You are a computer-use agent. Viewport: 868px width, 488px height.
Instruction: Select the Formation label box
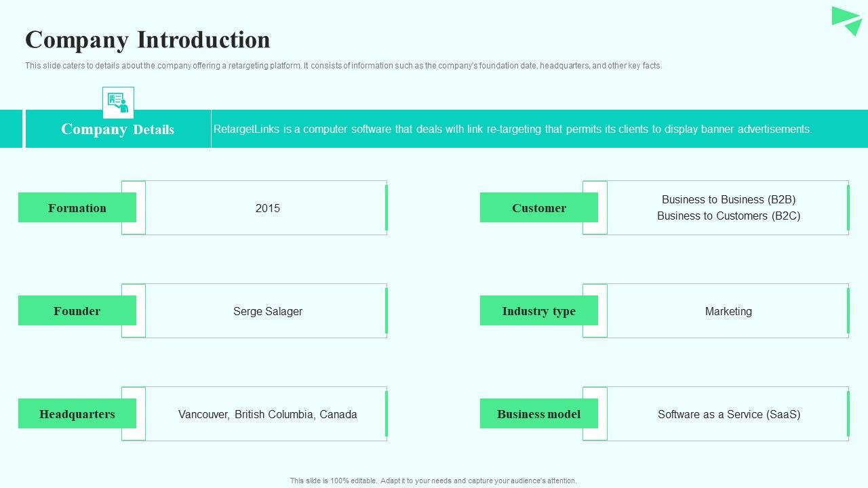pyautogui.click(x=77, y=207)
